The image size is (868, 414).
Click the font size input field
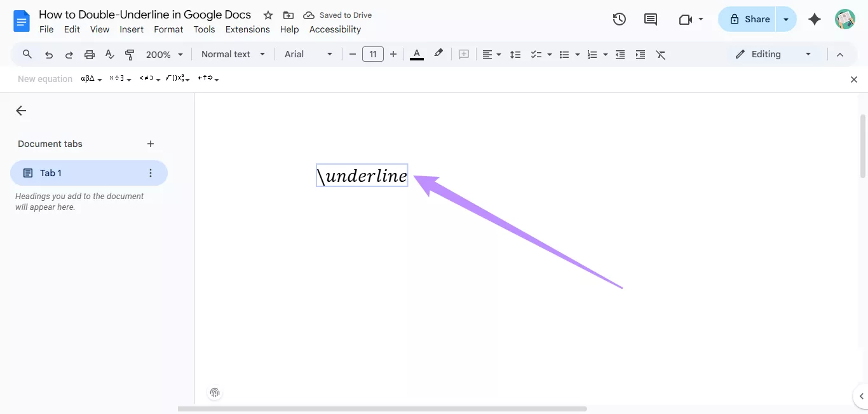point(373,54)
